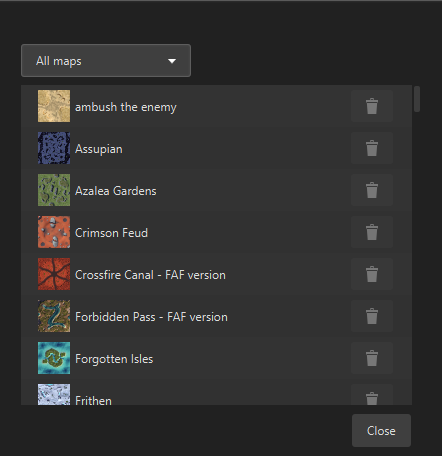Click the Assupian map preview image

click(54, 148)
